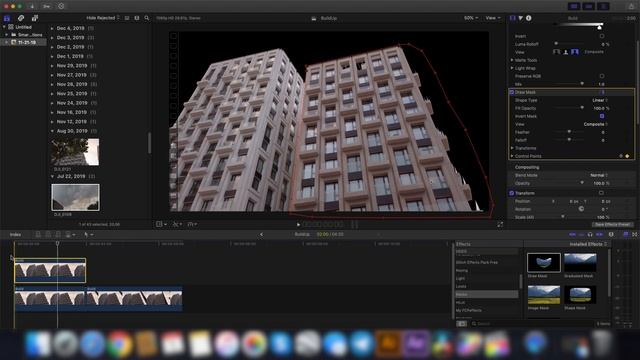Select the Untitled library
The height and width of the screenshot is (360, 640).
(x=23, y=27)
